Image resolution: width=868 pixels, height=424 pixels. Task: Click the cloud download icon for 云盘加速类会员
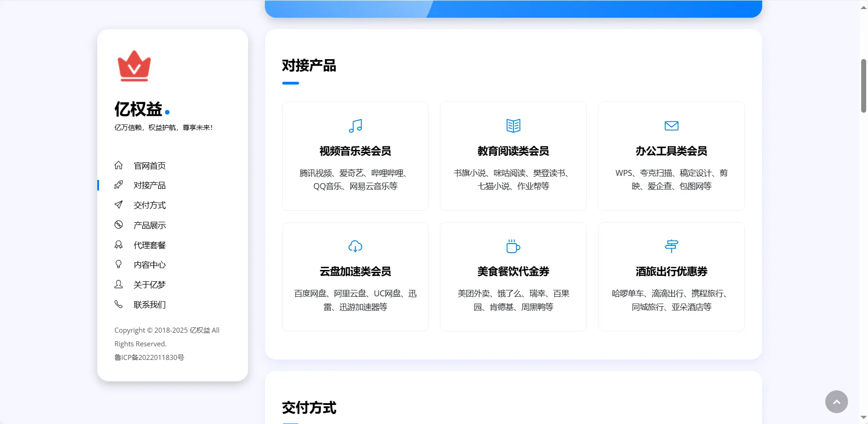coord(355,246)
